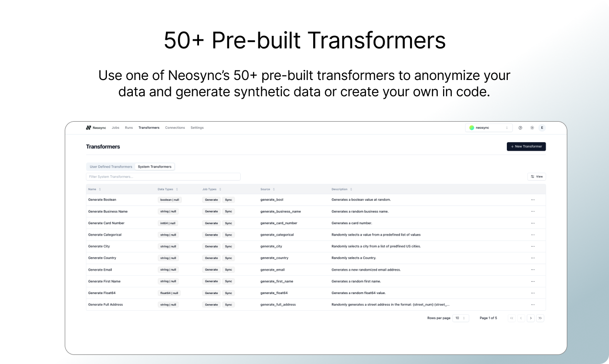Click the Transformers page heading
Screen dimensions: 609x364
[x=103, y=147]
